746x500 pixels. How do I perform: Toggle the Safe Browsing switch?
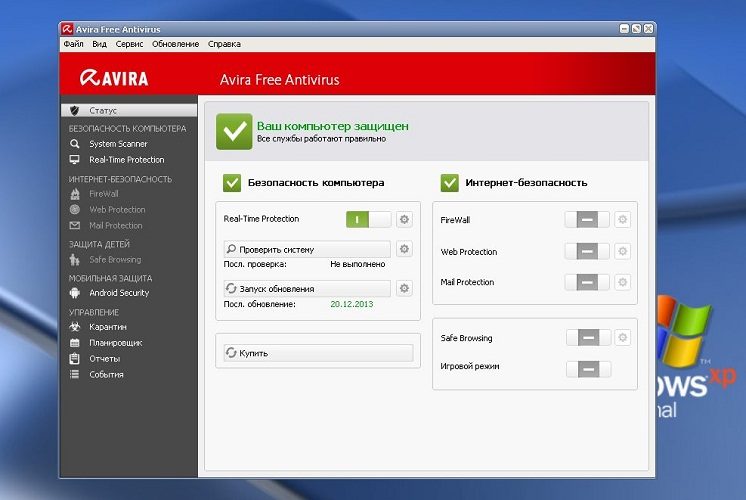coord(589,338)
